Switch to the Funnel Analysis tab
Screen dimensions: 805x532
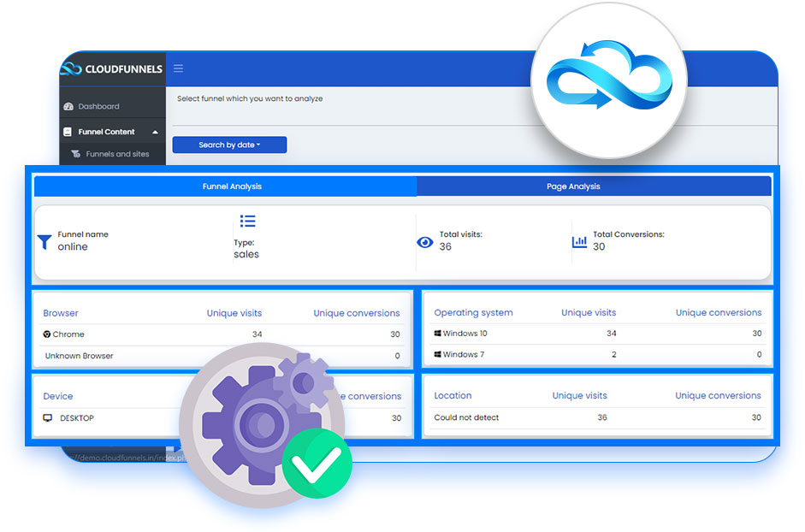[x=225, y=186]
